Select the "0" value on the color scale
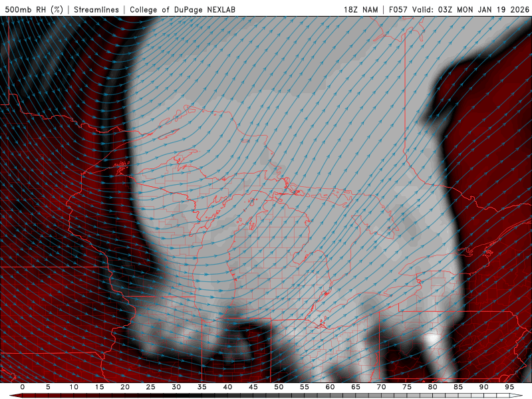The image size is (532, 399). click(23, 387)
